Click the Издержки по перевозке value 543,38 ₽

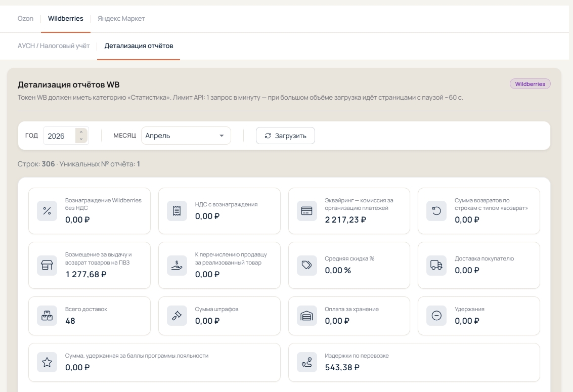pyautogui.click(x=342, y=368)
